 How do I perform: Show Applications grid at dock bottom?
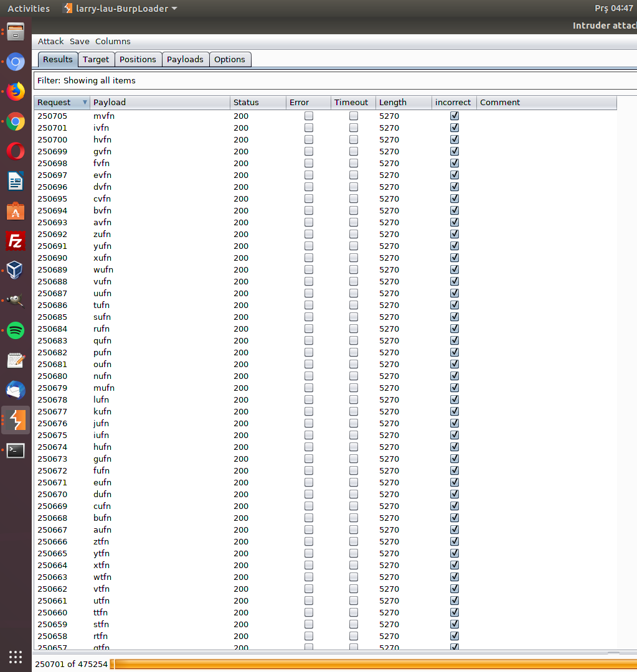point(16,657)
